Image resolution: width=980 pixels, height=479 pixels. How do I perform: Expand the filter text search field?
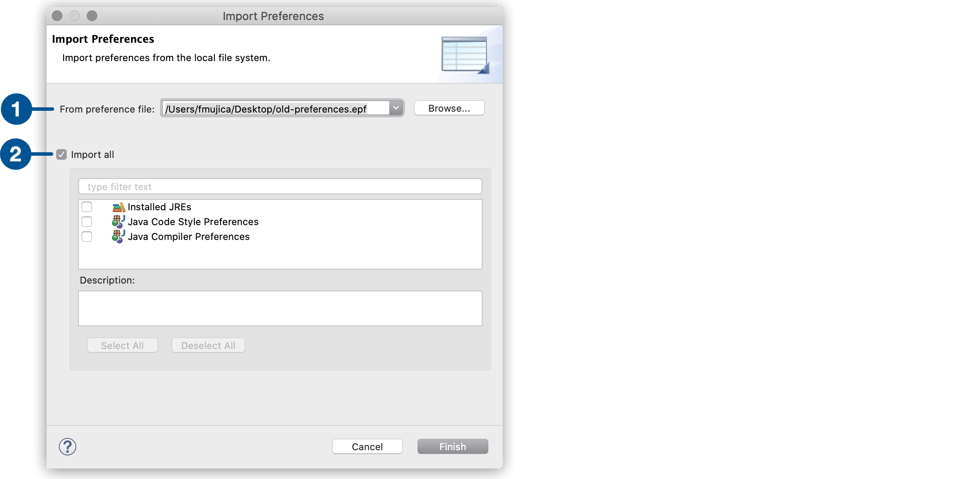281,186
